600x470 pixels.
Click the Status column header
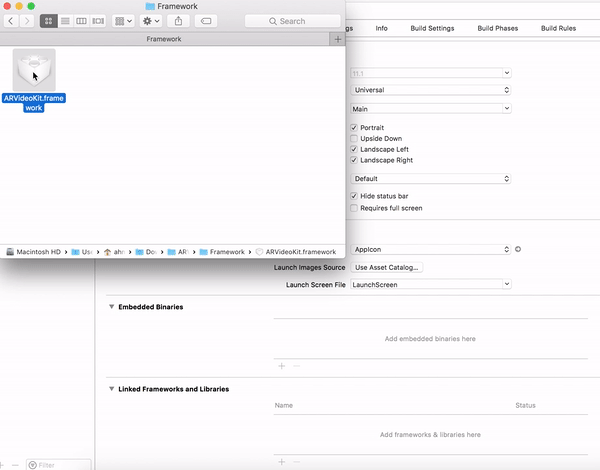tap(525, 405)
